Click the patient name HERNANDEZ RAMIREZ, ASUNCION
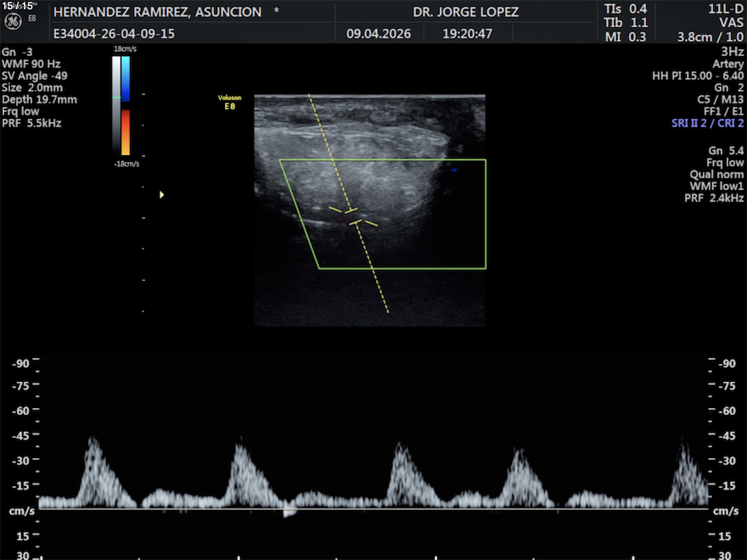 coord(157,12)
